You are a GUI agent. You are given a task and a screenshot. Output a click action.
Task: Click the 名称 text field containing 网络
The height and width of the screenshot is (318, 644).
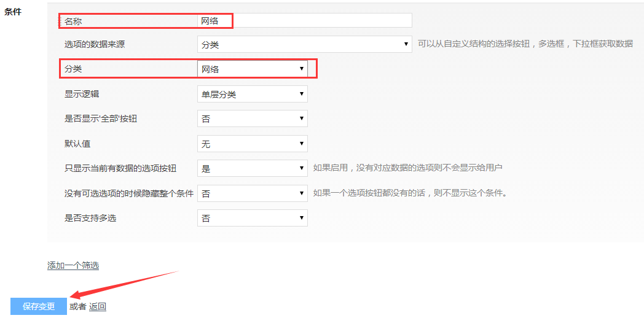point(304,21)
